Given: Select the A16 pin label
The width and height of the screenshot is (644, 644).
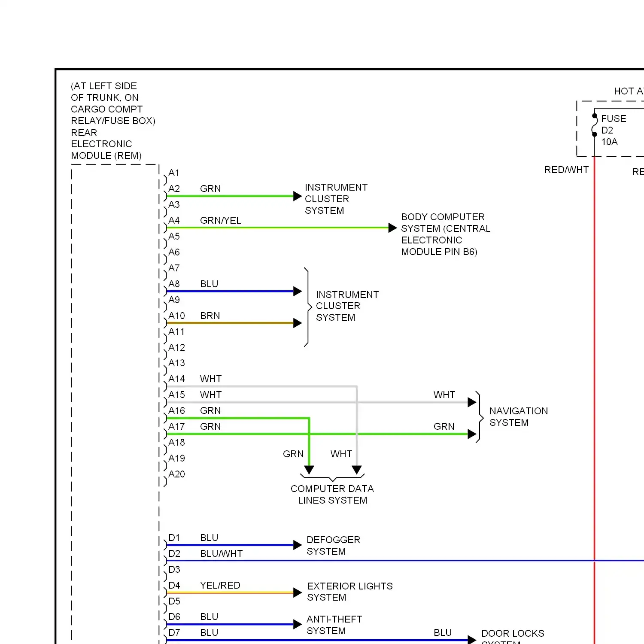Looking at the screenshot, I should [x=176, y=411].
